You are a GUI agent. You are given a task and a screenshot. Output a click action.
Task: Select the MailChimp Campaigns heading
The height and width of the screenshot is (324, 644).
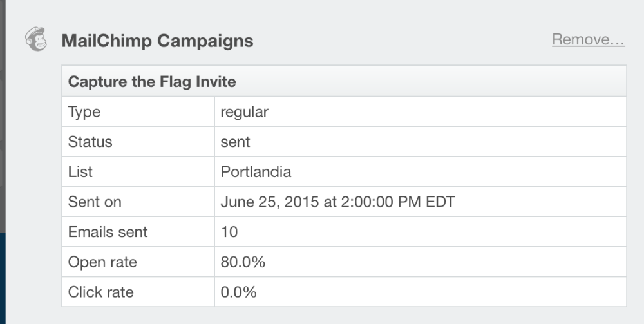tap(157, 41)
